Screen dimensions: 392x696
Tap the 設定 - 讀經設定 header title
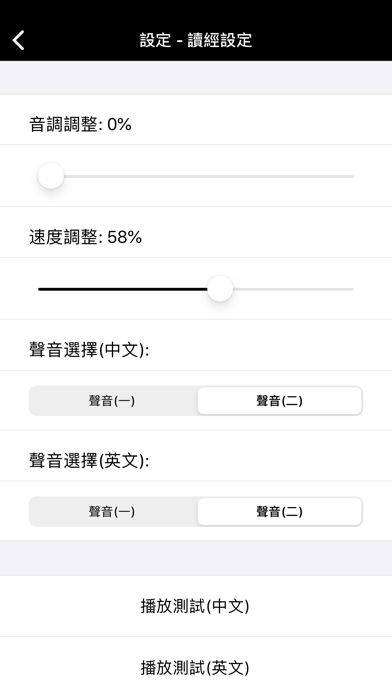(x=196, y=40)
